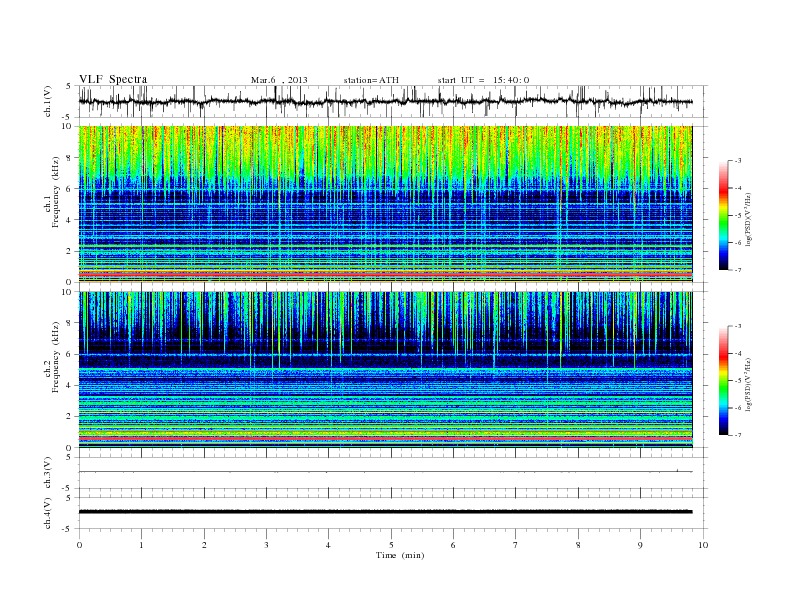Select the 'start UT = 15:40:0' text
The width and height of the screenshot is (792, 612).
(x=483, y=80)
